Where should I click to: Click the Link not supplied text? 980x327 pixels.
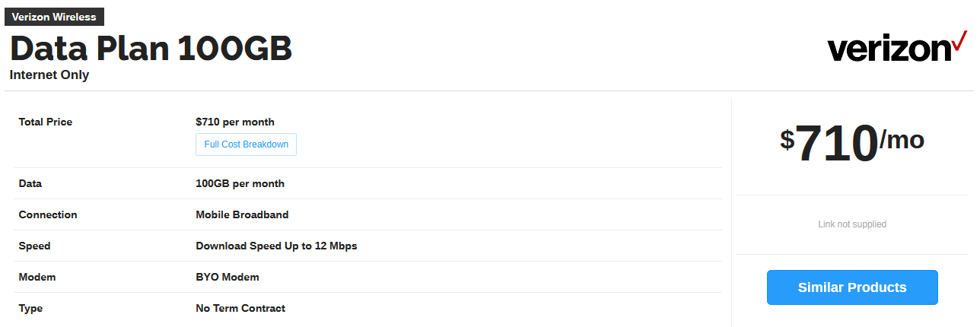852,224
